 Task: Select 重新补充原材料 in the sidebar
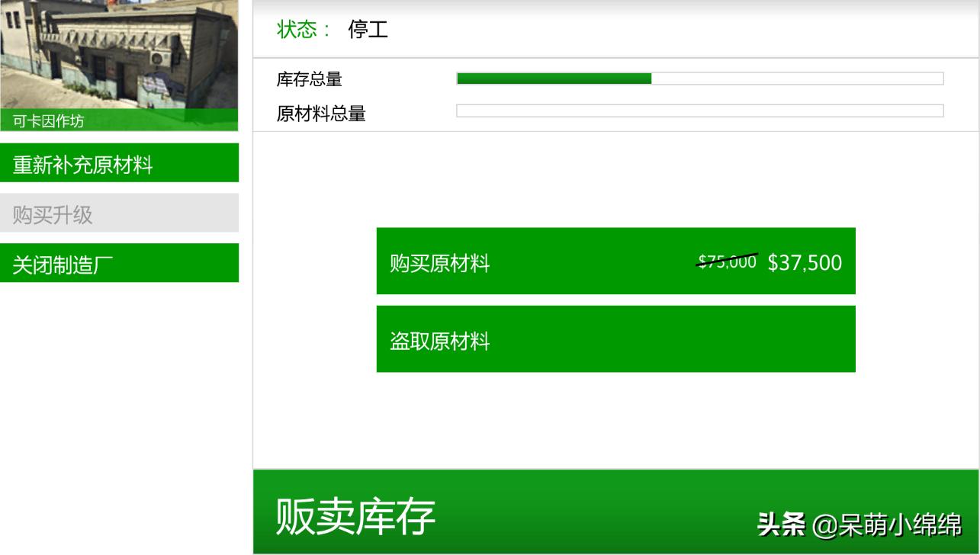click(x=119, y=162)
